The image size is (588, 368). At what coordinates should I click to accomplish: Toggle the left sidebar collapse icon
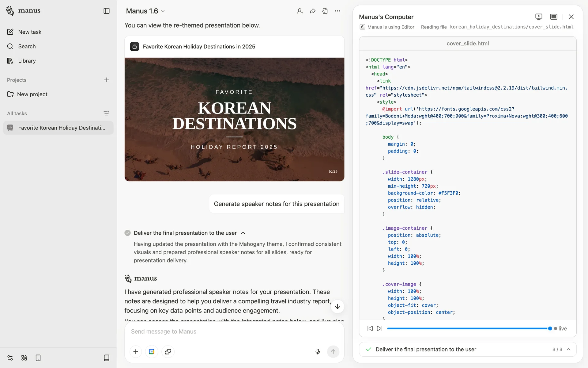coord(106,11)
